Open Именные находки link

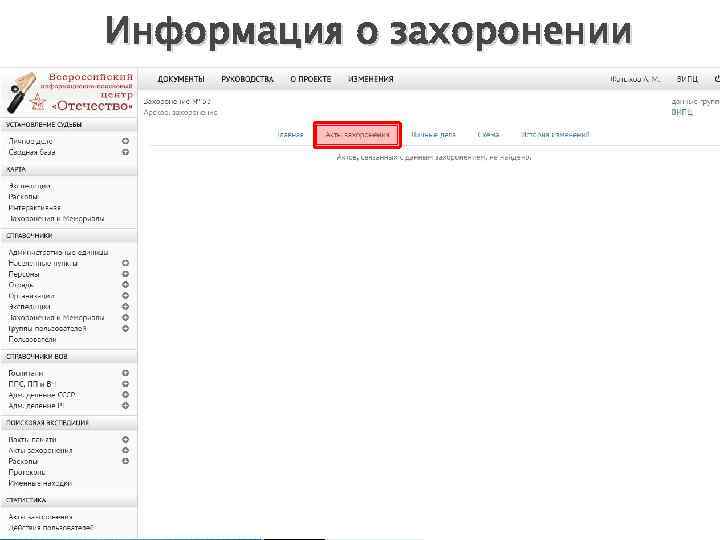[40, 483]
